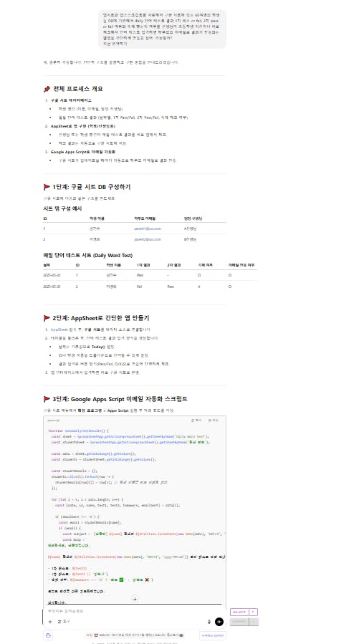Copy the javascript code block

coord(196,420)
